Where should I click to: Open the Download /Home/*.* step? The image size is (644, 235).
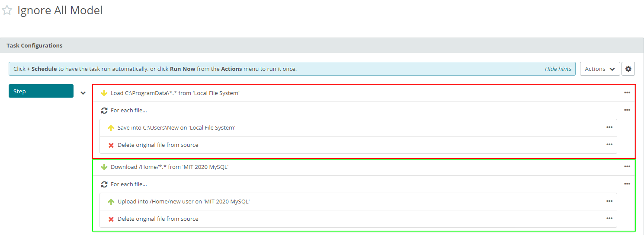(x=364, y=167)
